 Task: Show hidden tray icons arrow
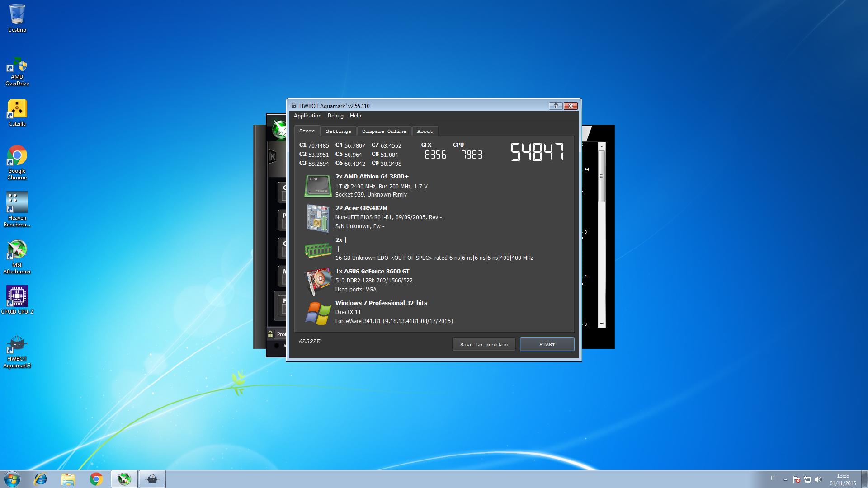coord(786,479)
